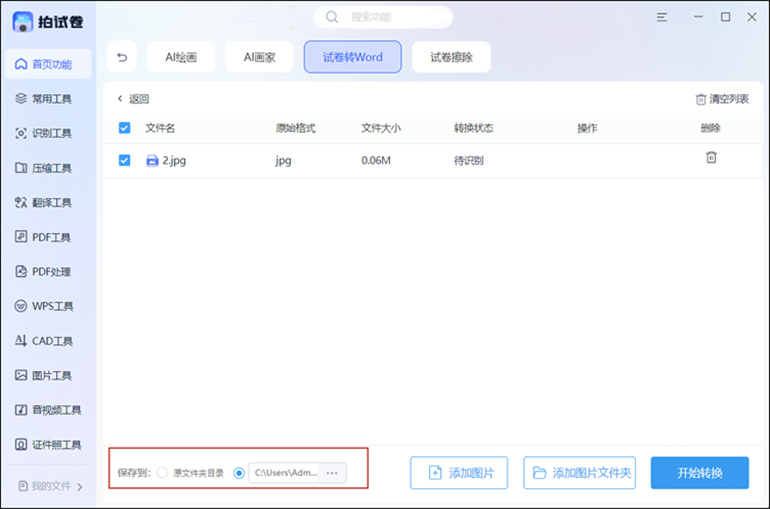Click 0.06M file size cell
The width and height of the screenshot is (770, 509).
tap(376, 161)
